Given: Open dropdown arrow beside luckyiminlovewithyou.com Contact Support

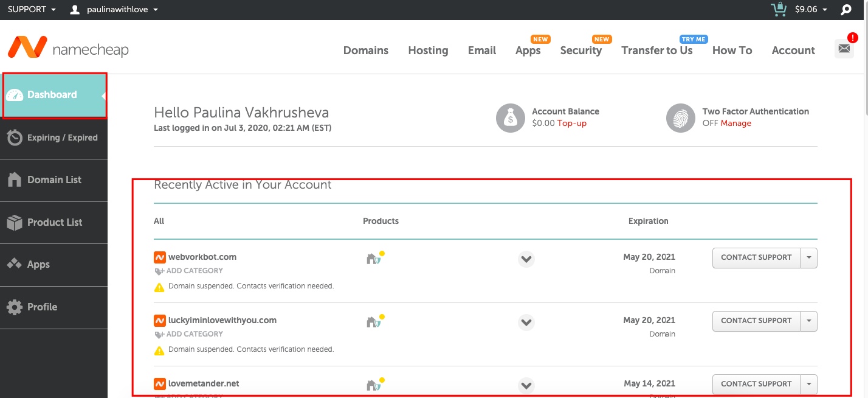Looking at the screenshot, I should click(809, 321).
